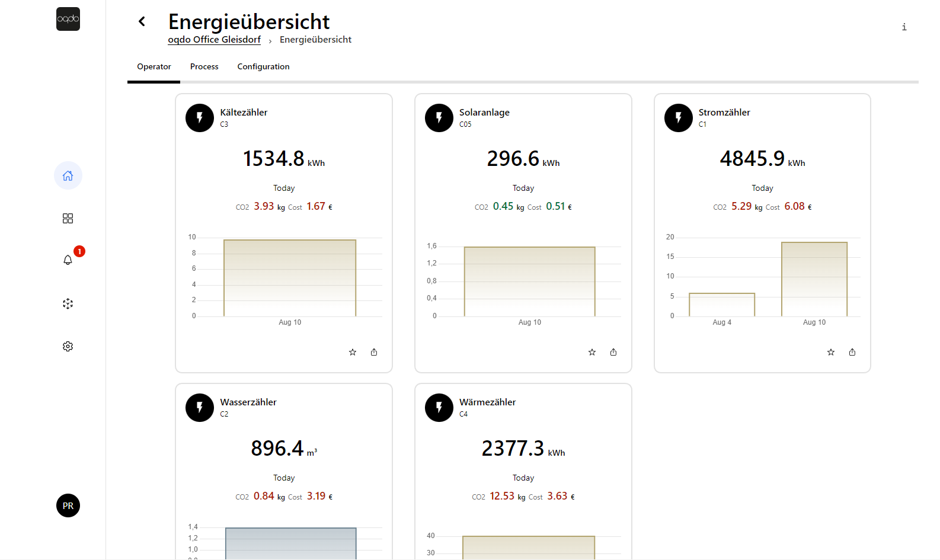
Task: Click the oqdo logo icon
Action: pos(68,19)
